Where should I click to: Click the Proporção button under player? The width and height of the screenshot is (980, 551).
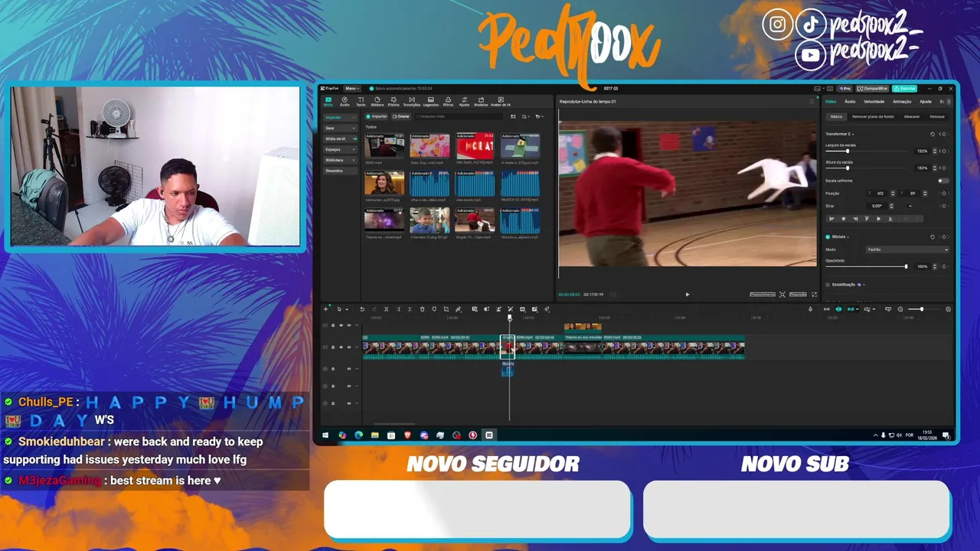point(798,295)
